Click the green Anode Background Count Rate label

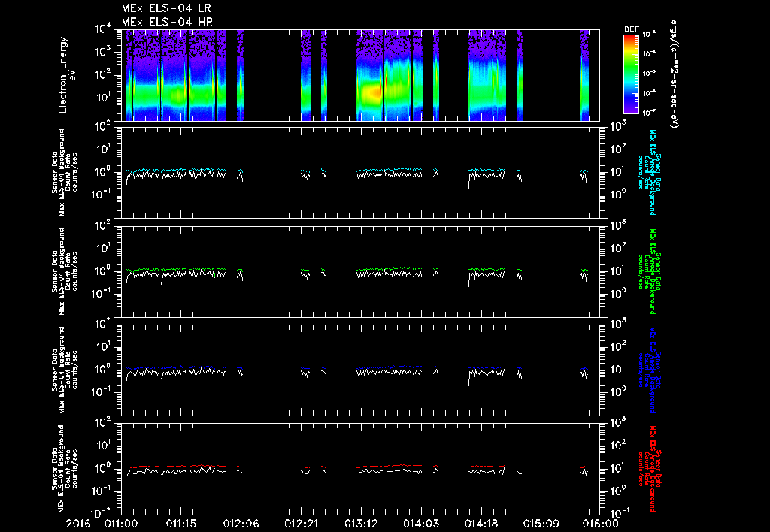point(647,271)
